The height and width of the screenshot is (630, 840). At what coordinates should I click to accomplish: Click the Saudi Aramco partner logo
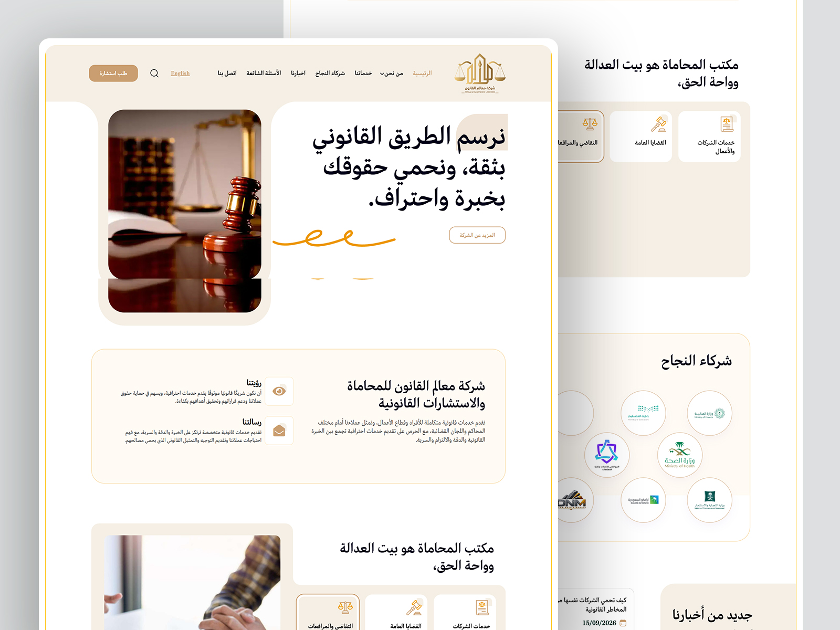[643, 500]
